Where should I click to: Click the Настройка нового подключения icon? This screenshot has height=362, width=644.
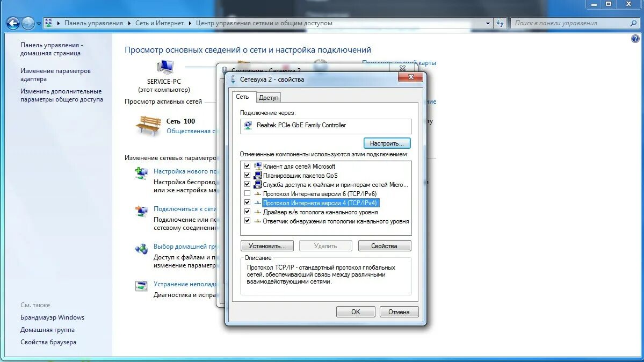(x=141, y=172)
